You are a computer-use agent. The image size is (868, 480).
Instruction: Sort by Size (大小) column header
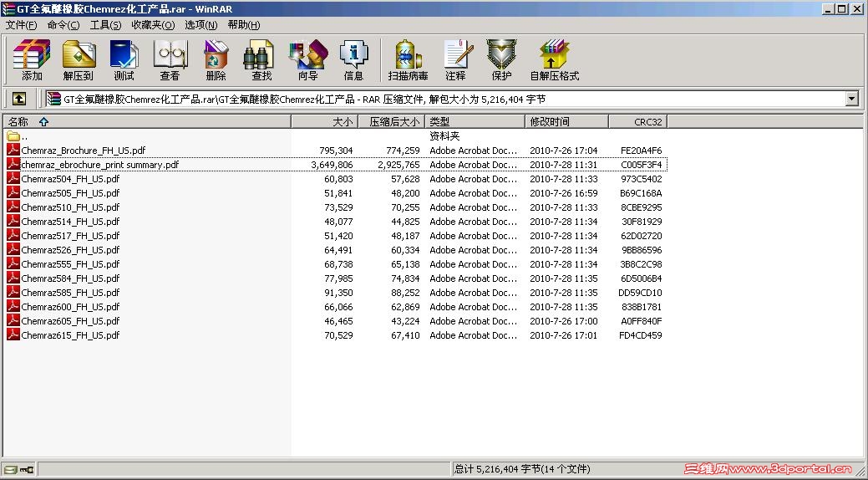(325, 121)
